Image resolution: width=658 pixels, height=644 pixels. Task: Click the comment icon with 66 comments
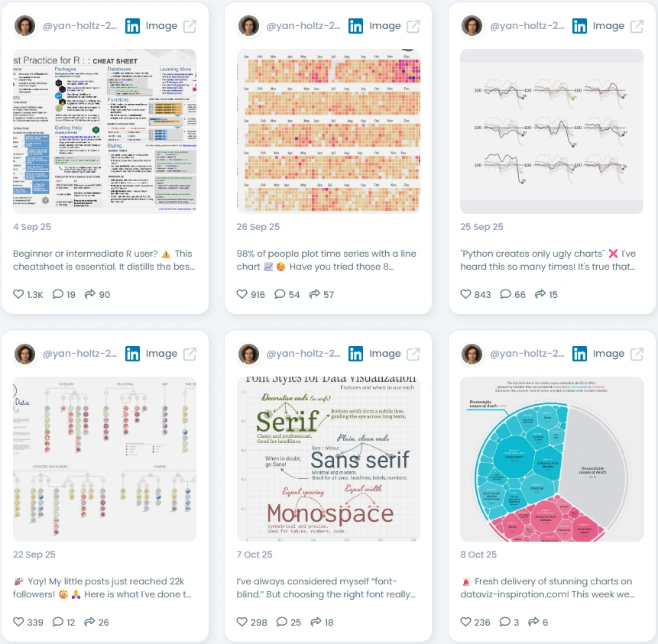[x=505, y=294]
